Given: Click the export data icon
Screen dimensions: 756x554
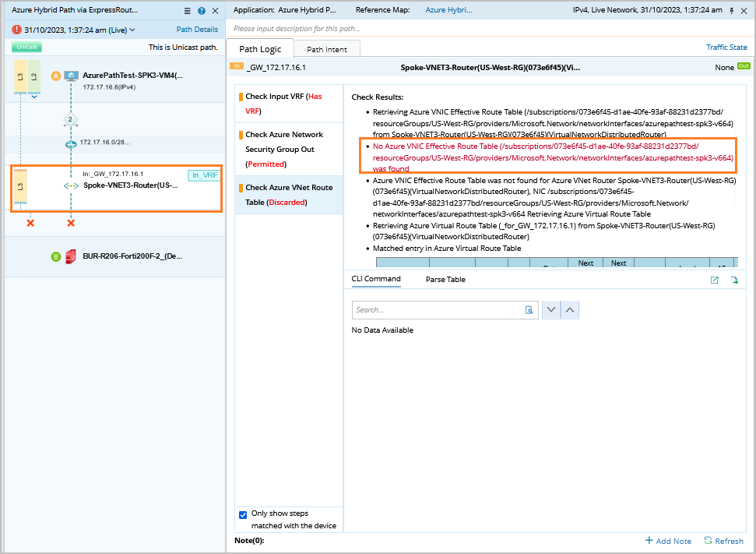Looking at the screenshot, I should point(734,280).
